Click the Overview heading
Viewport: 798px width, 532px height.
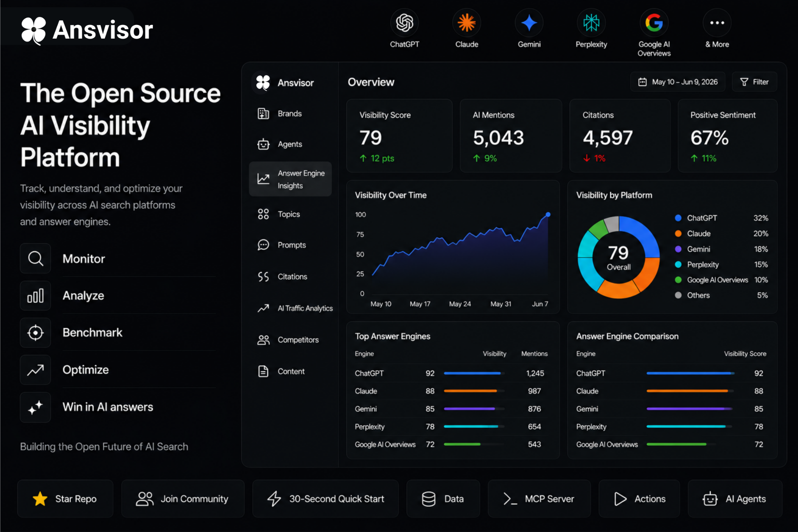tap(371, 82)
